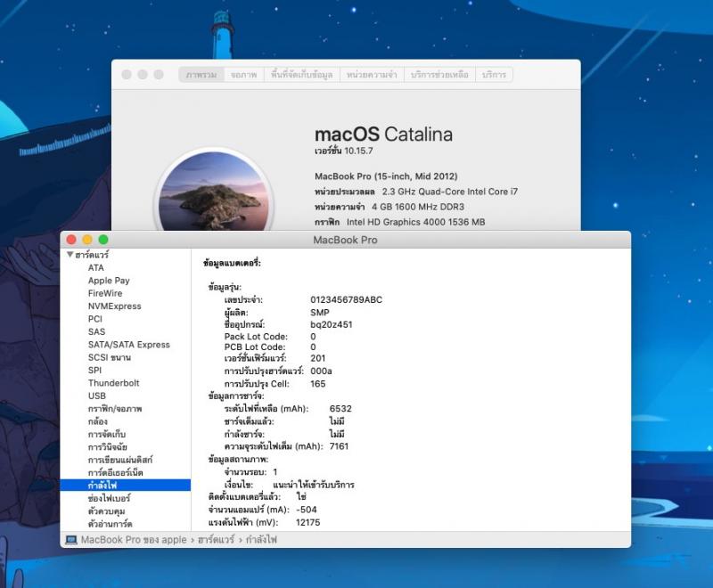Image resolution: width=713 pixels, height=588 pixels.
Task: Select SPI in sidebar
Action: click(x=94, y=370)
